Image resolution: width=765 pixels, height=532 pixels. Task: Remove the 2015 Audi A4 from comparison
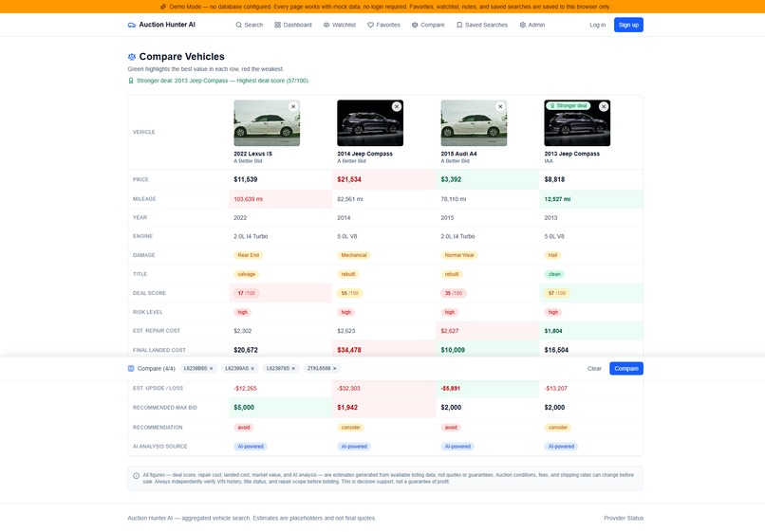tap(500, 106)
